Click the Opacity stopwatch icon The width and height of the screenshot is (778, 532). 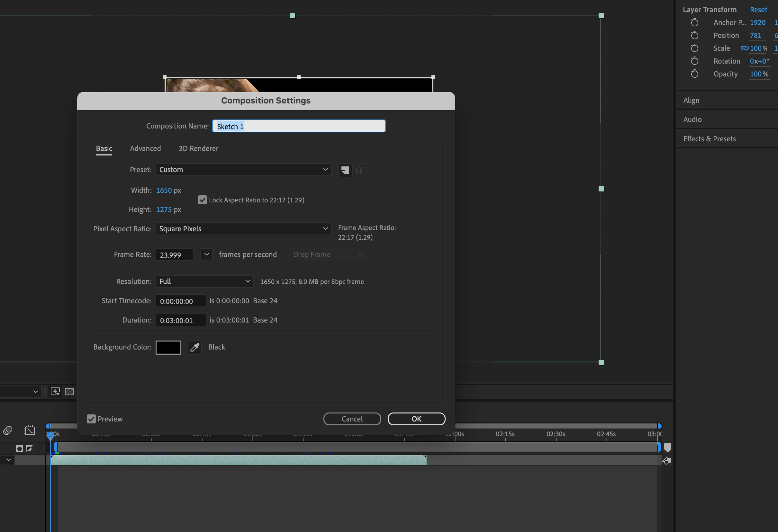click(x=695, y=74)
